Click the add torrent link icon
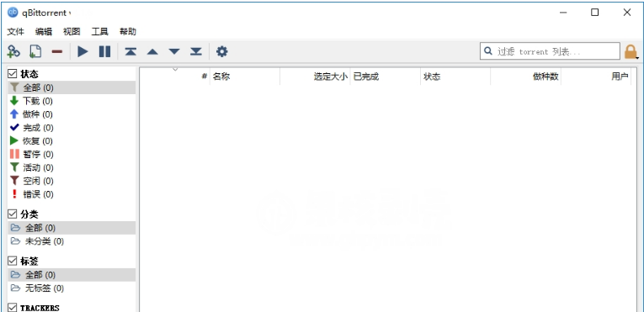Image resolution: width=644 pixels, height=312 pixels. pyautogui.click(x=13, y=51)
